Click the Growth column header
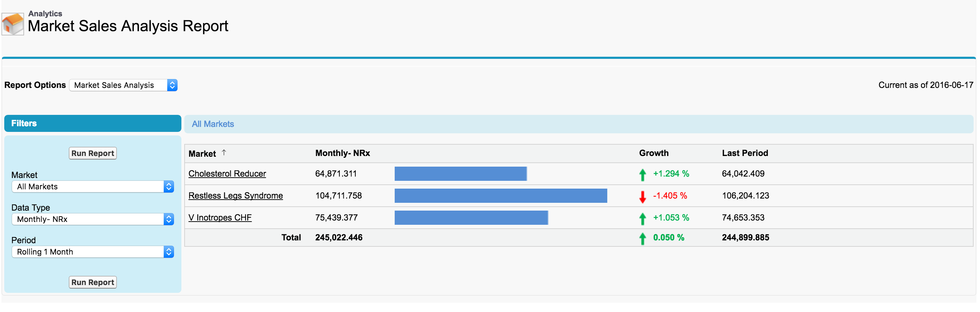The height and width of the screenshot is (312, 980). [653, 153]
